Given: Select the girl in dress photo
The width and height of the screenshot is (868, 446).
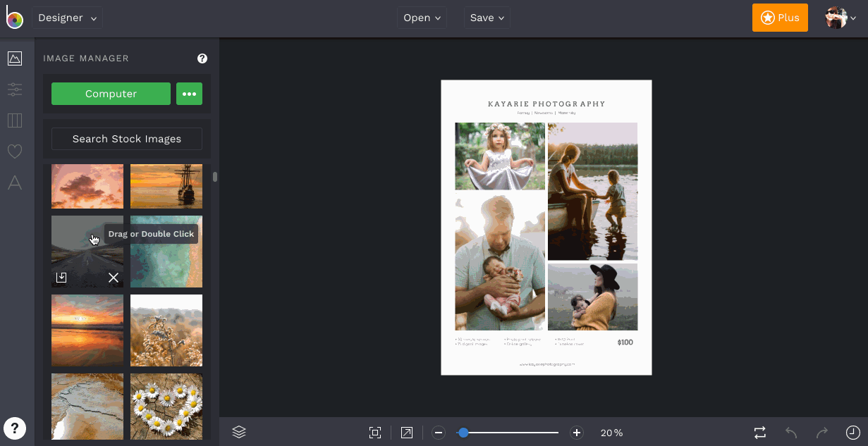Looking at the screenshot, I should 500,156.
